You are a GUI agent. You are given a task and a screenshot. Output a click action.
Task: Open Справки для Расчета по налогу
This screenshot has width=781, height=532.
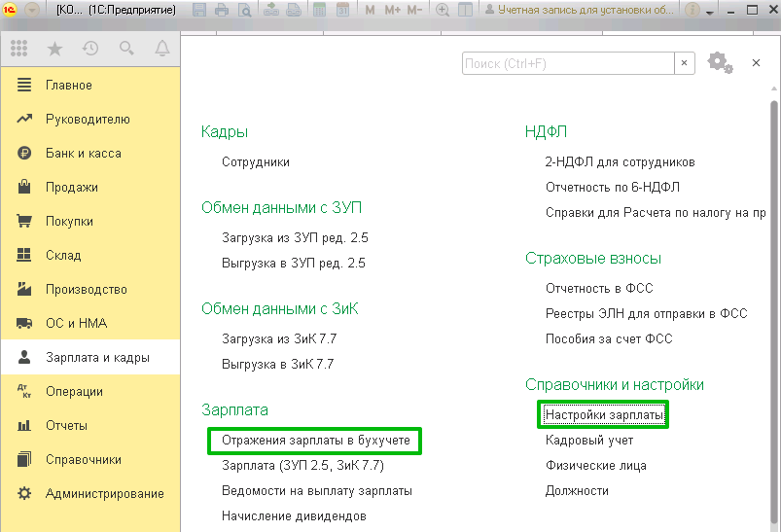[x=656, y=213]
